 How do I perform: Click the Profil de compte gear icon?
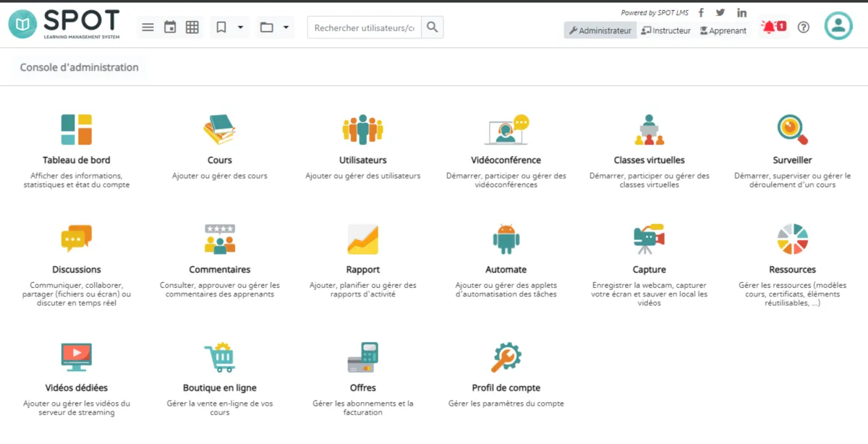click(506, 357)
